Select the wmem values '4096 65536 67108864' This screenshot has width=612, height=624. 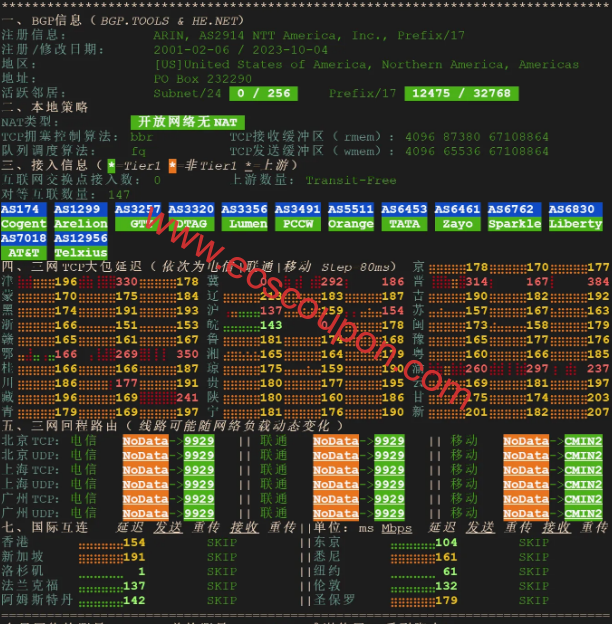(477, 152)
